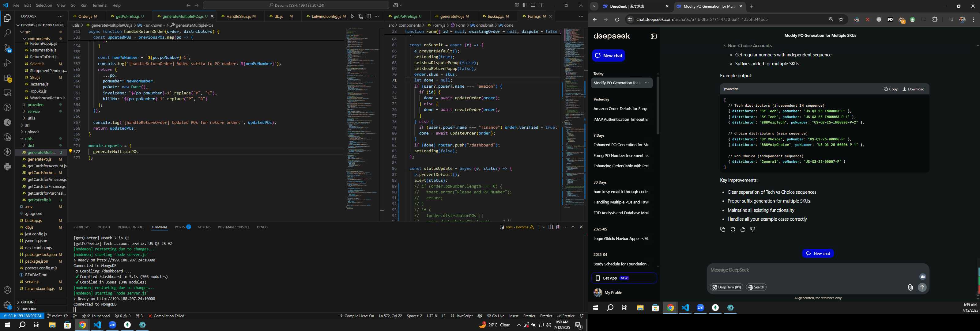Toggle VS Code primary side bar layout icon
980x331 pixels.
525,5
